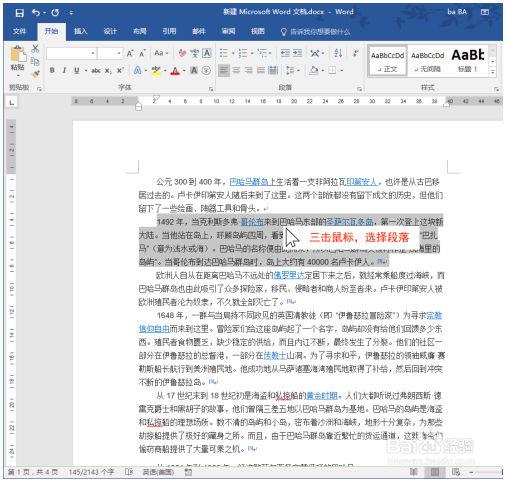
Task: Click the Cut scissors icon
Action: [35, 49]
